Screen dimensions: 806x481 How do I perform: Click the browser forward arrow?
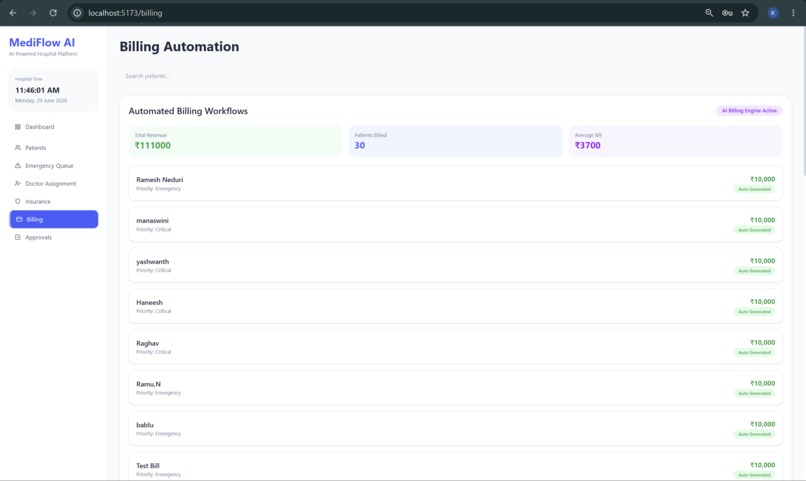[x=33, y=13]
